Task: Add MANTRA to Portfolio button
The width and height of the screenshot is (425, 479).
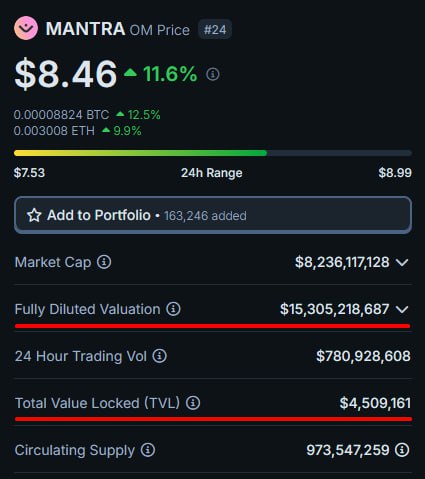Action: pyautogui.click(x=213, y=215)
